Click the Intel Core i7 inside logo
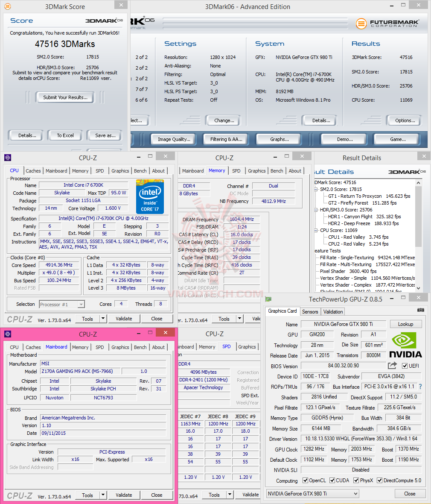 150,197
